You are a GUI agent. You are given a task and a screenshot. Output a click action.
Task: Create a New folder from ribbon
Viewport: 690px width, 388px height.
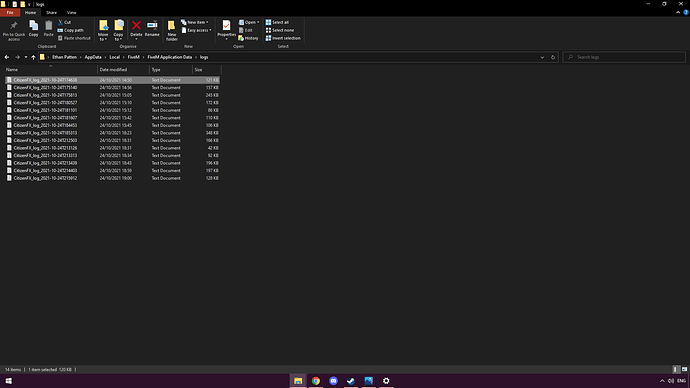[x=172, y=30]
